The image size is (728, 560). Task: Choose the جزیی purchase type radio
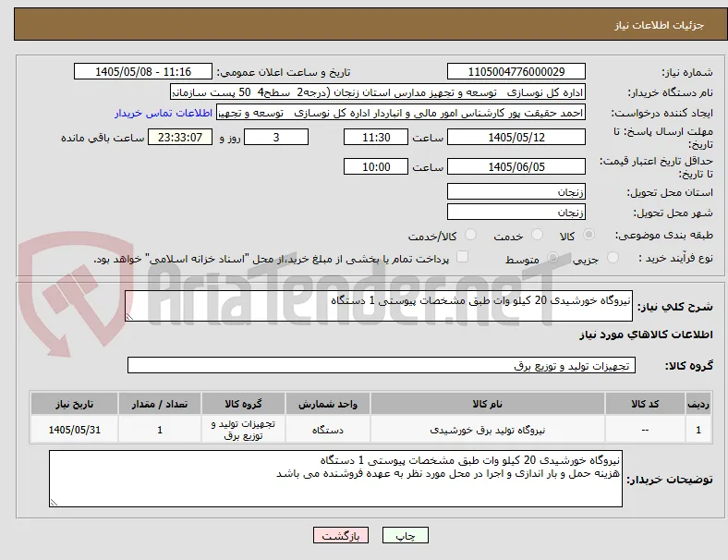(x=613, y=258)
